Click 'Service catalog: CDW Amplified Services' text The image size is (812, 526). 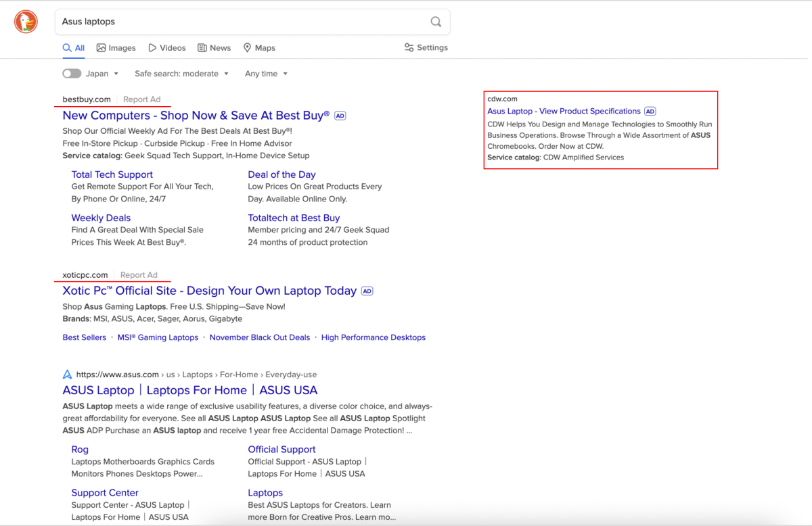pos(556,157)
